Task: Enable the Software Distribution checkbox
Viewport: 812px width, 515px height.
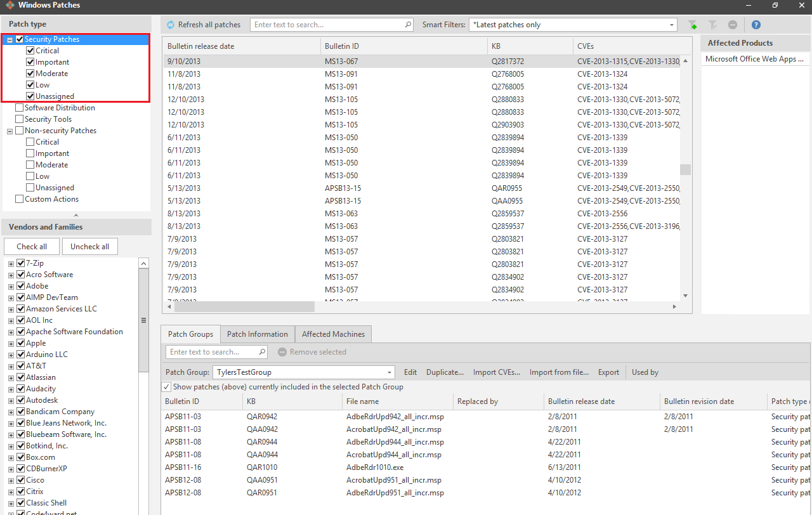Action: [20, 108]
